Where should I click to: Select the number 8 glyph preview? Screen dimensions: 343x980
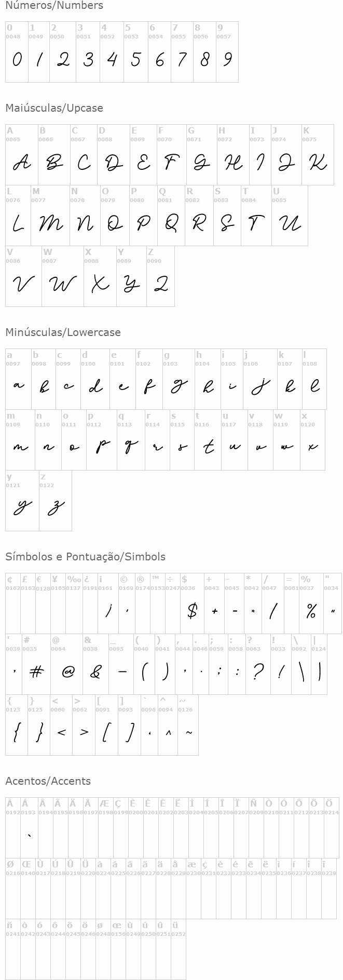pos(204,60)
